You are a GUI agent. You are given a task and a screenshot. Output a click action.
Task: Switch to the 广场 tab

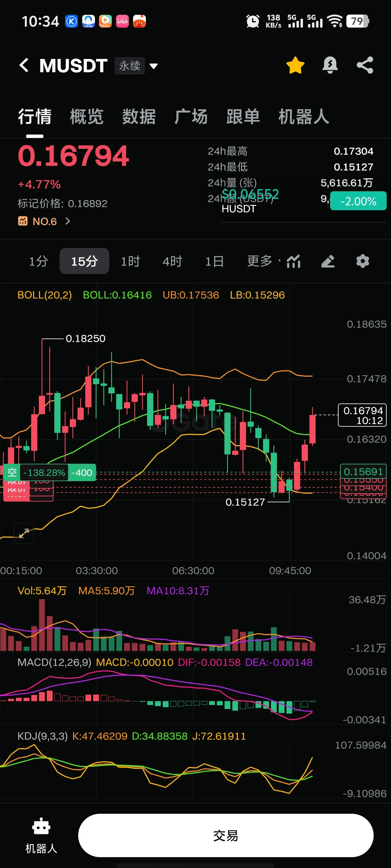pos(191,117)
